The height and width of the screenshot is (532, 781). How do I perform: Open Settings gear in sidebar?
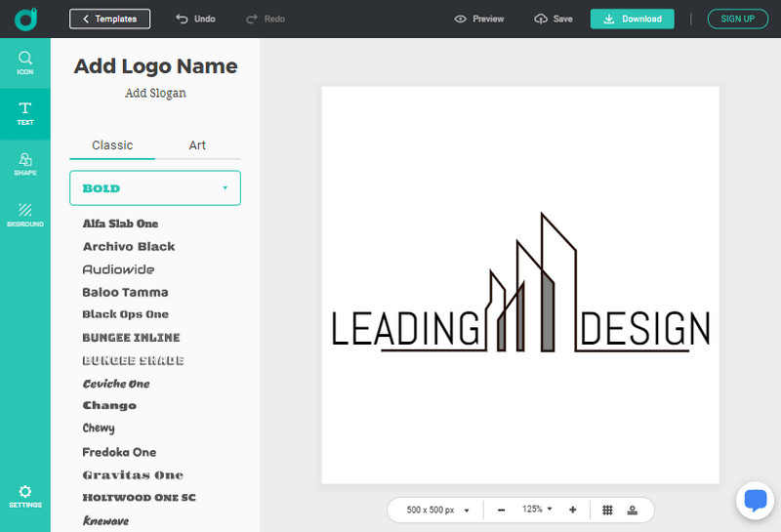[25, 496]
